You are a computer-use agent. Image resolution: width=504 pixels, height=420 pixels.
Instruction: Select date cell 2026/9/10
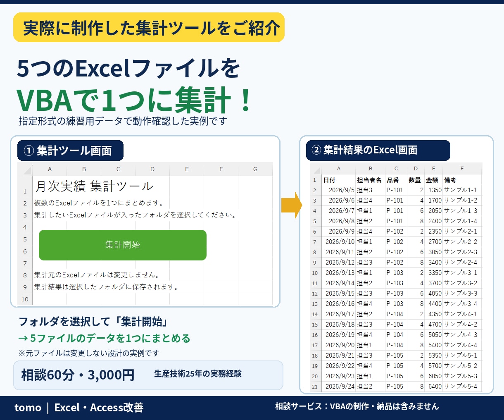point(339,242)
